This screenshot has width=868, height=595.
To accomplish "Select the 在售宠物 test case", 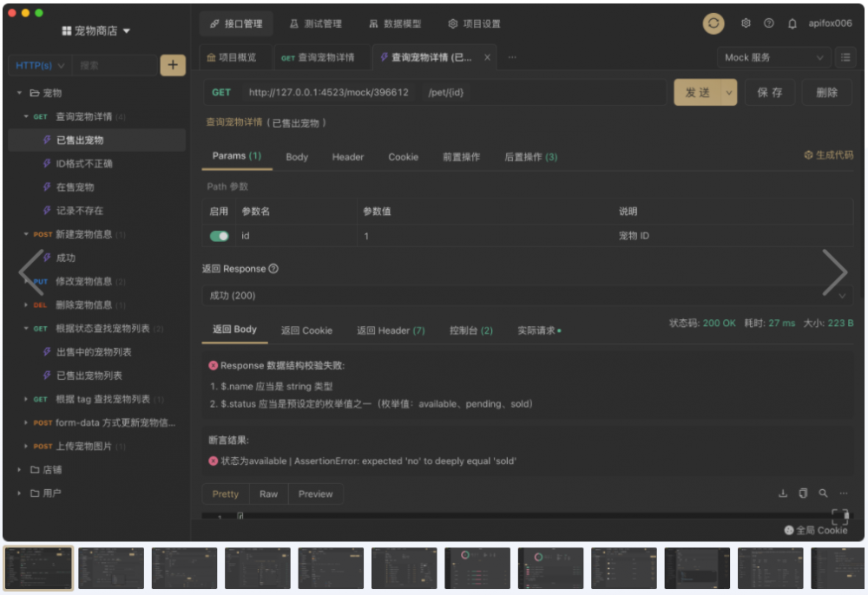I will point(75,187).
